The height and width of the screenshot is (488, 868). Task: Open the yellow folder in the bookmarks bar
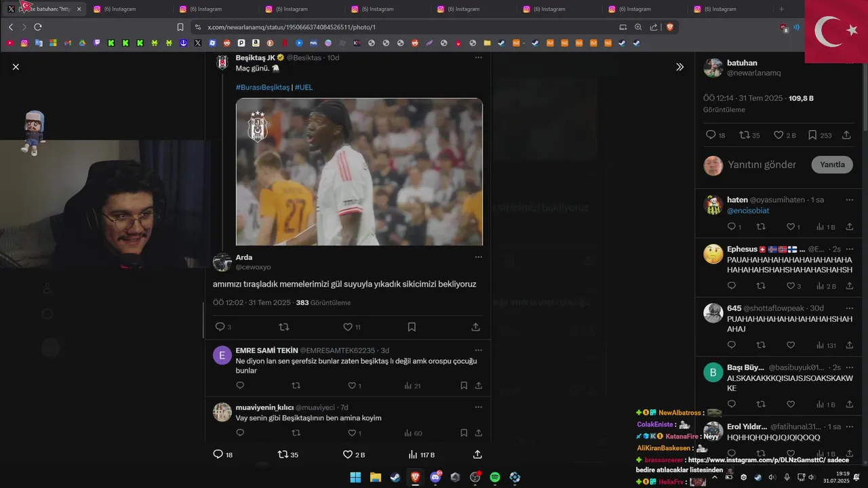[487, 43]
